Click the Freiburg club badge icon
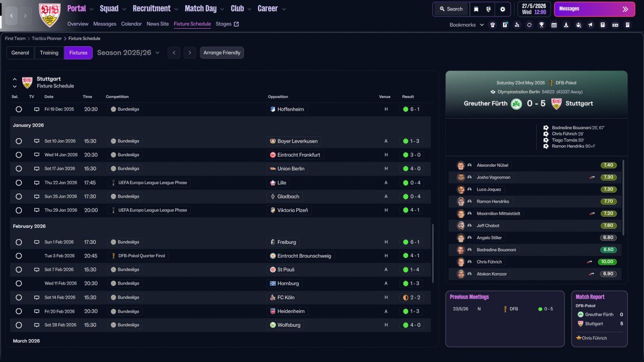 (273, 242)
